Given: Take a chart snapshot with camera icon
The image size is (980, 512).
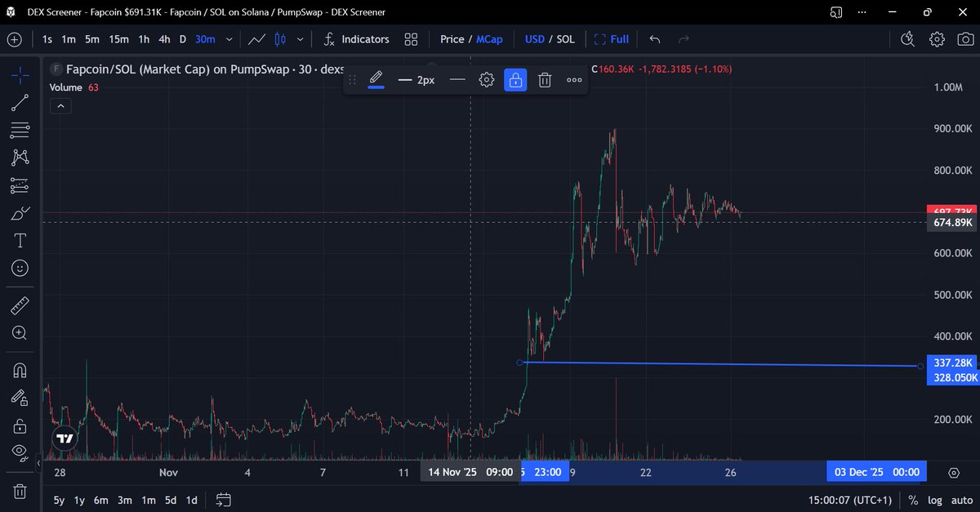Looking at the screenshot, I should (965, 39).
